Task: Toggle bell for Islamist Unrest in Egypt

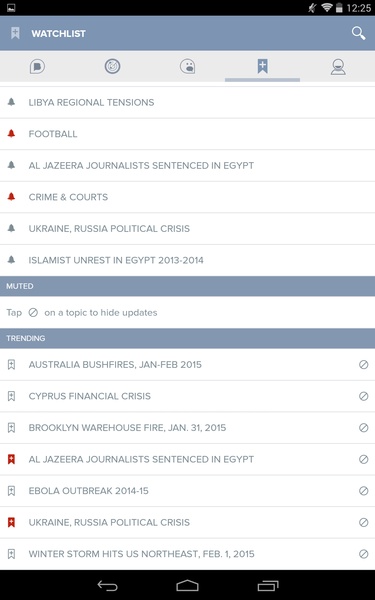Action: (11, 260)
